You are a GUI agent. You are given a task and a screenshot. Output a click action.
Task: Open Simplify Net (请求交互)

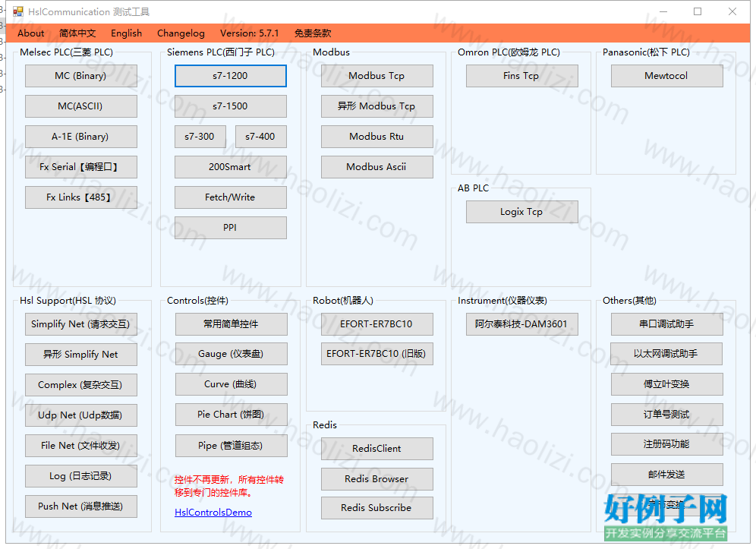(81, 324)
